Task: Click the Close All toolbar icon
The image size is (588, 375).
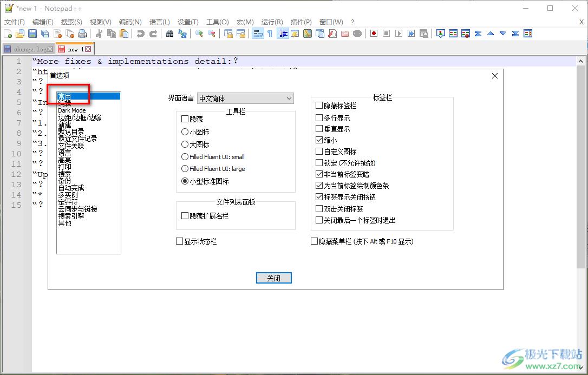Action: tap(70, 34)
